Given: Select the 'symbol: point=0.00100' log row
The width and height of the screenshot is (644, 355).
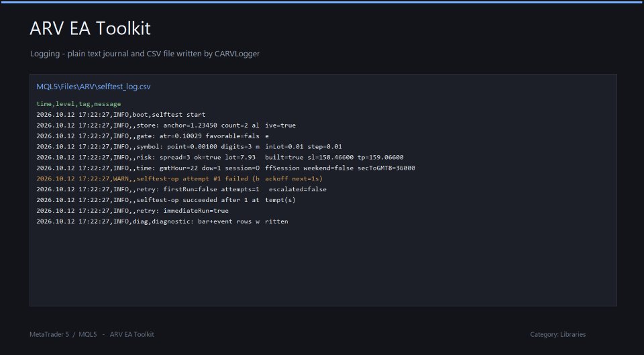Looking at the screenshot, I should pos(189,147).
